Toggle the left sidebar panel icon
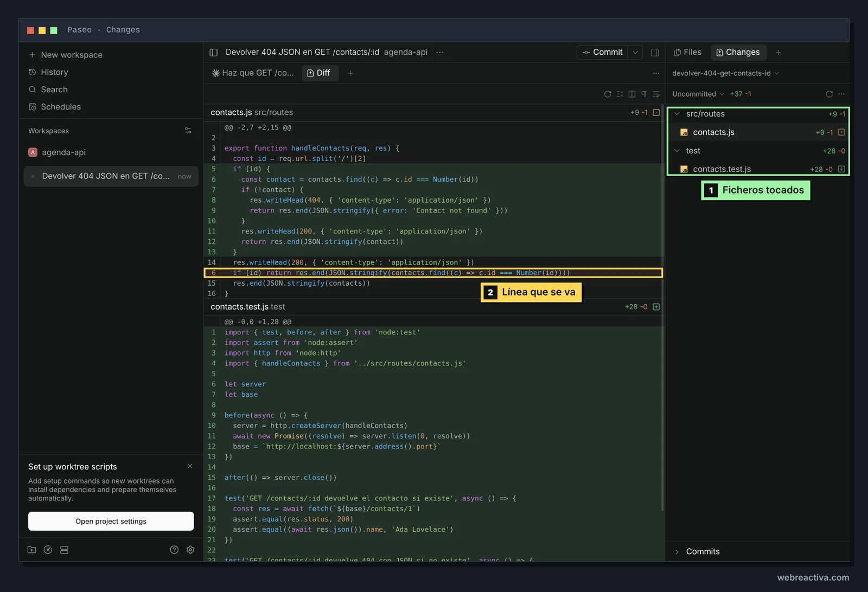The height and width of the screenshot is (592, 868). pyautogui.click(x=214, y=53)
